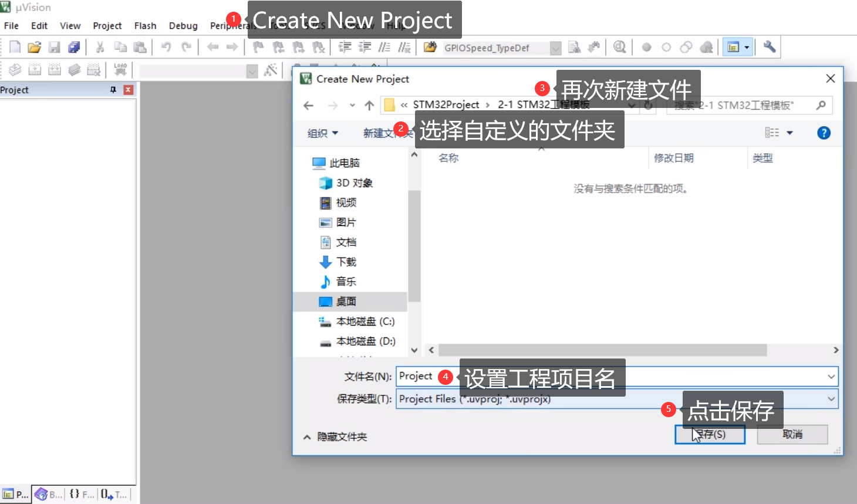The height and width of the screenshot is (504, 857).
Task: Select 桌面 in the navigation tree
Action: click(x=350, y=302)
